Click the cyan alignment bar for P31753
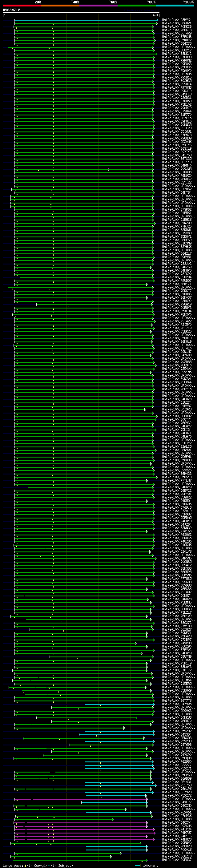This screenshot has height=868, width=197. coord(120,785)
